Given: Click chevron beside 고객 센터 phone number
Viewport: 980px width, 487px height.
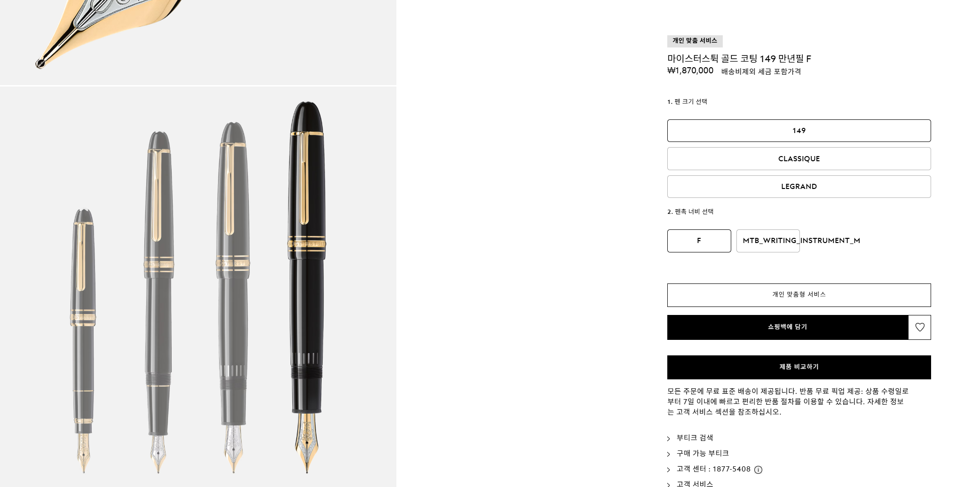Looking at the screenshot, I should [668, 470].
